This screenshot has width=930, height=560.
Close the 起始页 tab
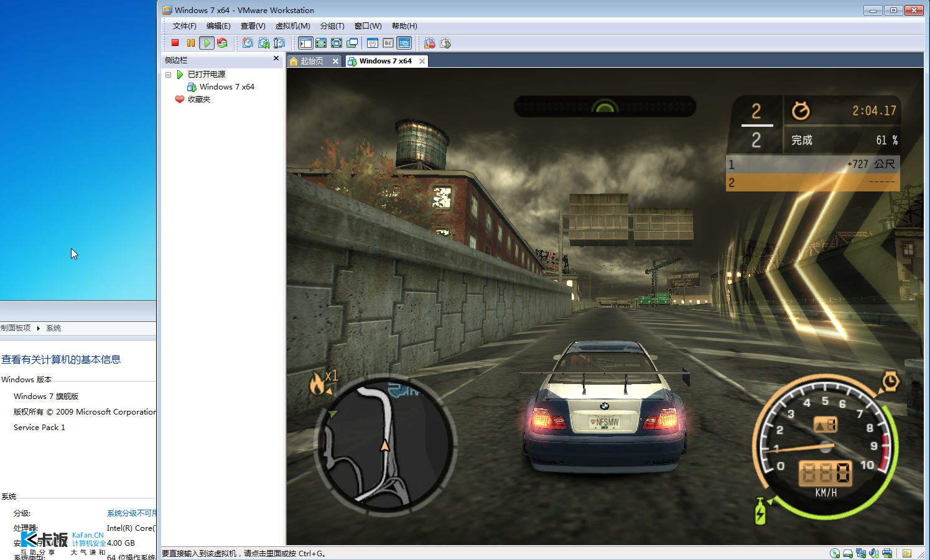pos(335,61)
